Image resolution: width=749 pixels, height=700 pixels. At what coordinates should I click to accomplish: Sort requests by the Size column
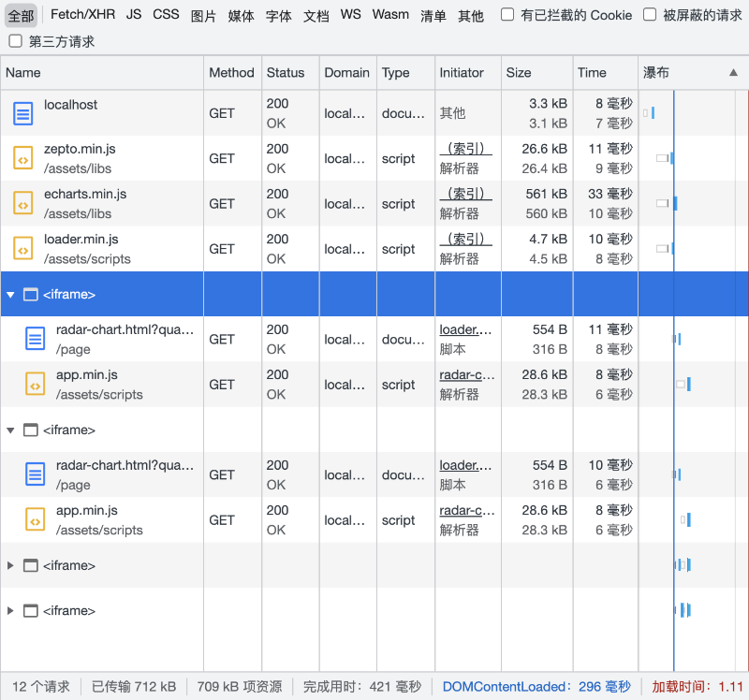[536, 73]
